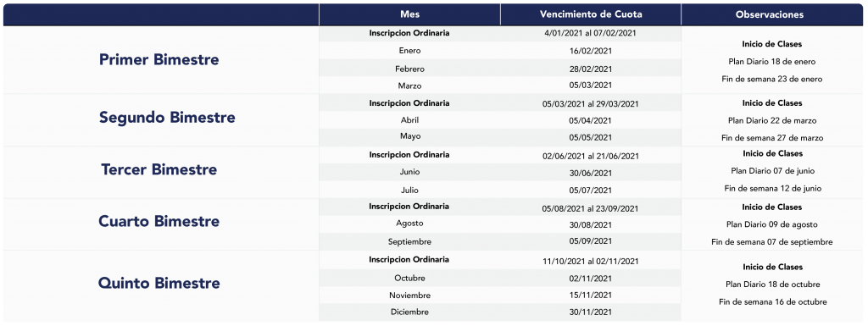Click the Mes column header
The width and height of the screenshot is (868, 326).
click(x=409, y=14)
